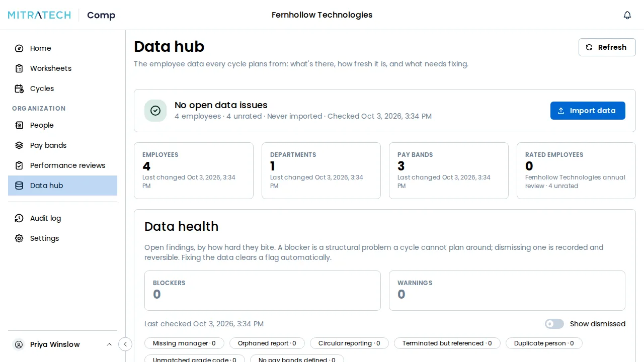Filter by Duplicate person chip

[544, 343]
